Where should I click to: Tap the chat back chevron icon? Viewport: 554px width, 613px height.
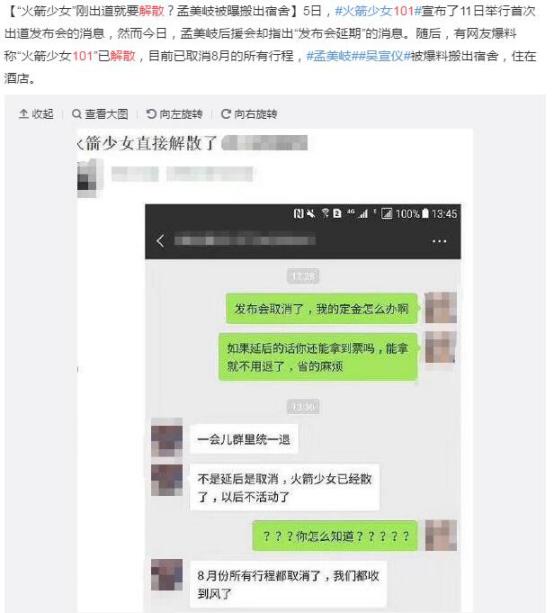pyautogui.click(x=160, y=241)
